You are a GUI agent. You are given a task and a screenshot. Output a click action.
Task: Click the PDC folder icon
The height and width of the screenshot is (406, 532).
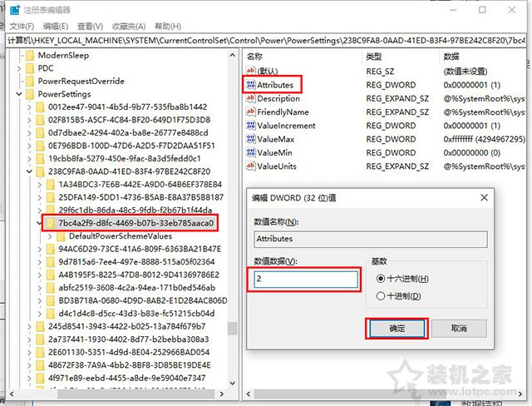tap(30, 68)
